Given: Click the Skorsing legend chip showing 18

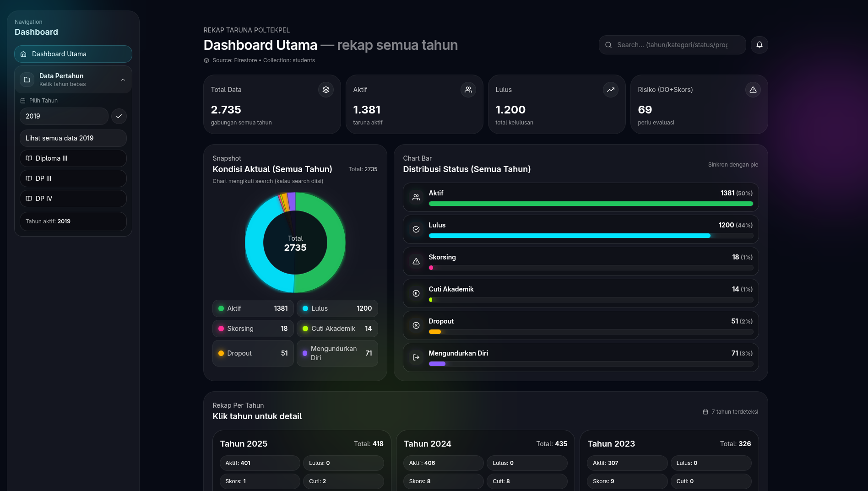Looking at the screenshot, I should click(x=253, y=329).
